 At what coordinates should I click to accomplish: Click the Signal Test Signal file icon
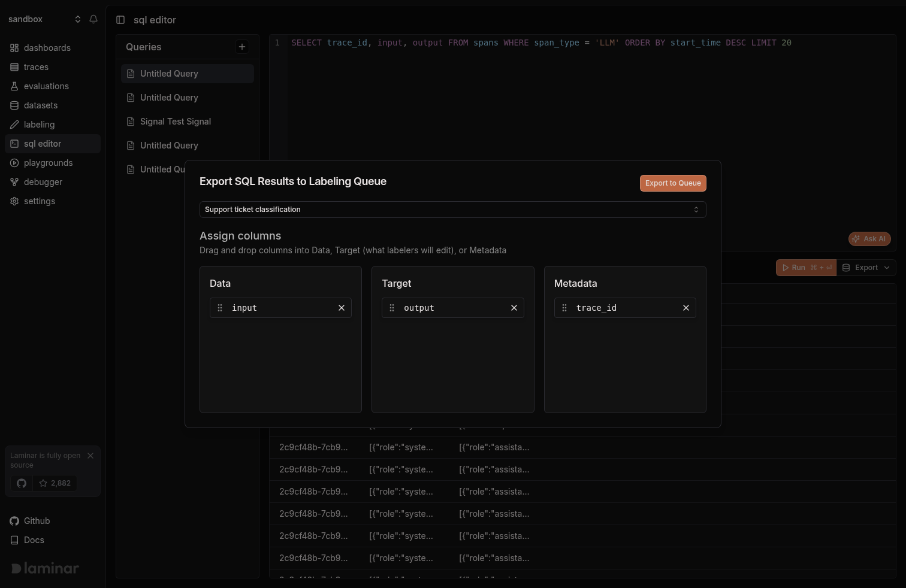click(x=131, y=122)
